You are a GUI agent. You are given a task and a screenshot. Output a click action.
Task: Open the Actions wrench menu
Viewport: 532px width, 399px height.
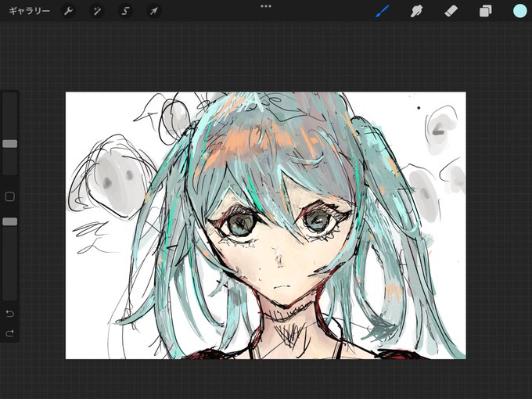point(69,11)
